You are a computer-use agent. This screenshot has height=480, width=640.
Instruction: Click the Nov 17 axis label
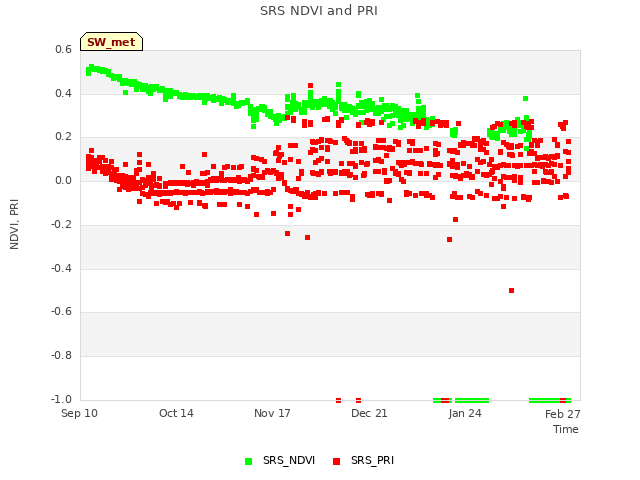point(272,413)
